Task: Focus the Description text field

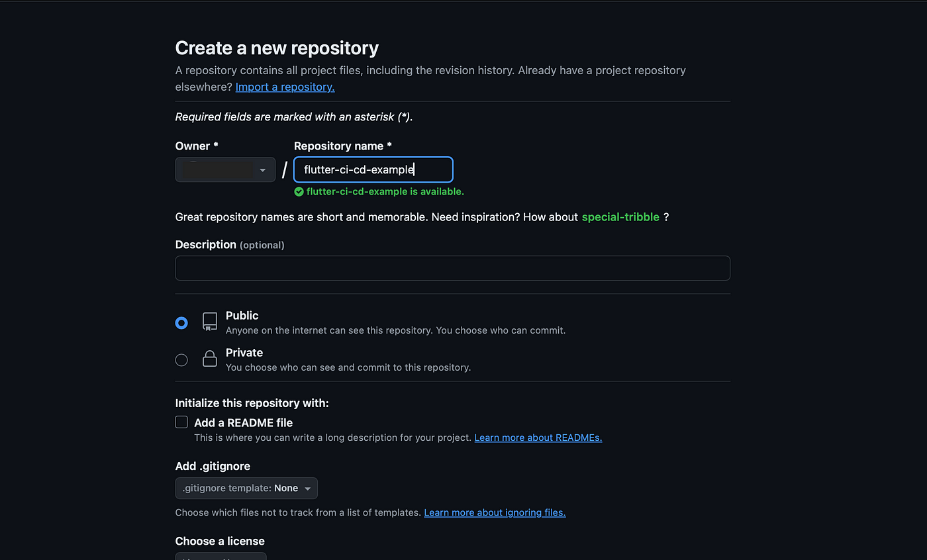Action: pos(452,268)
